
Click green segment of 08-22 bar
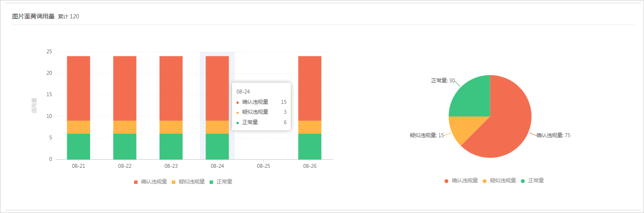125,146
